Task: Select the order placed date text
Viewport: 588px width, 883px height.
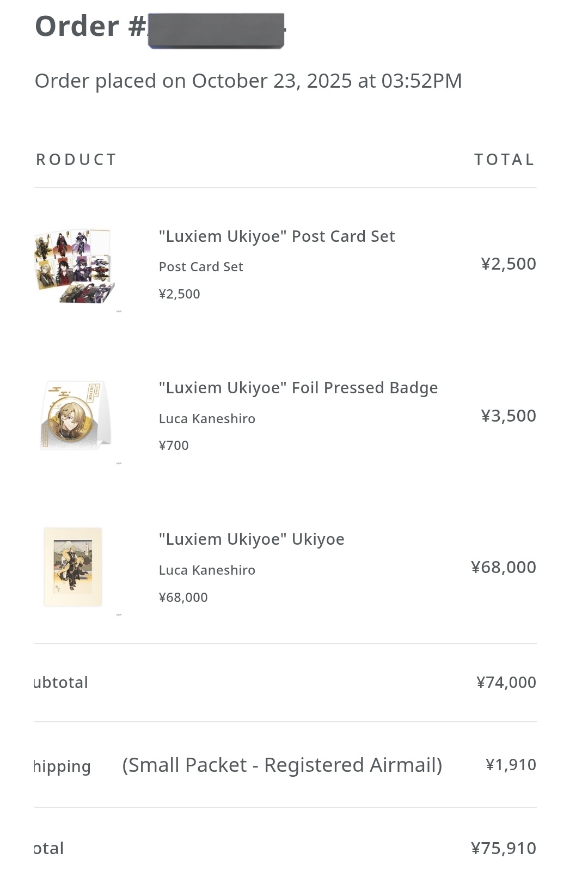Action: click(x=248, y=81)
